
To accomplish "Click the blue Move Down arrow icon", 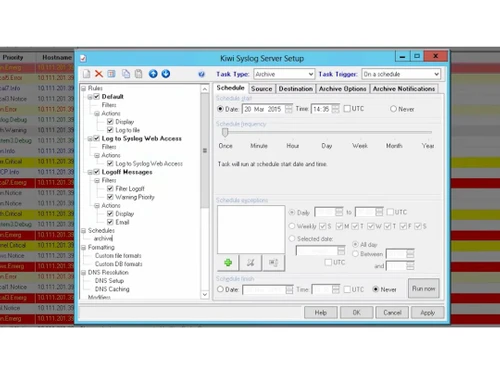I will coord(166,74).
